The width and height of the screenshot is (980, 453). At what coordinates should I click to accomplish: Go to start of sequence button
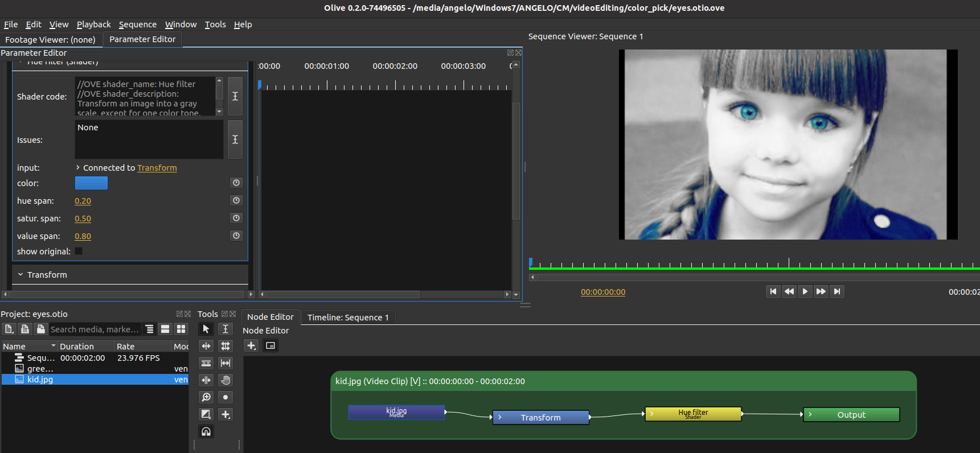click(x=773, y=291)
